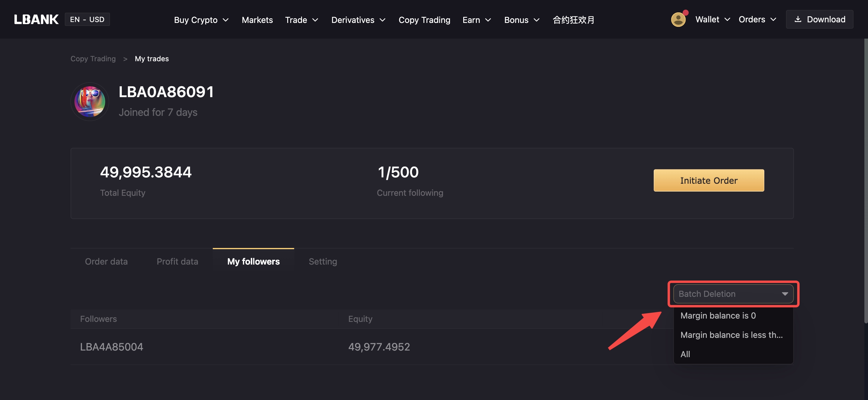Viewport: 868px width, 400px height.
Task: Expand the Derivatives menu
Action: 359,20
